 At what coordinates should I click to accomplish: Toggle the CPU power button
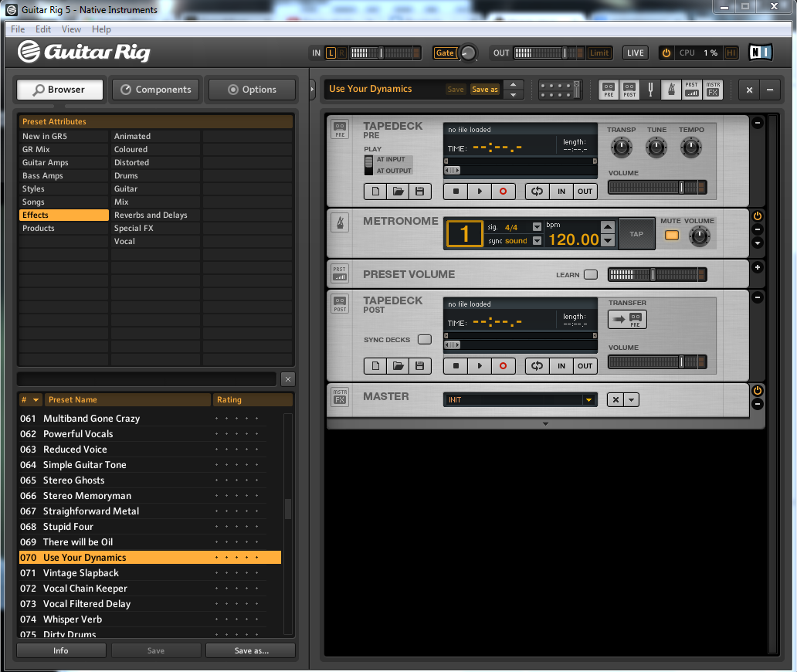pos(666,53)
